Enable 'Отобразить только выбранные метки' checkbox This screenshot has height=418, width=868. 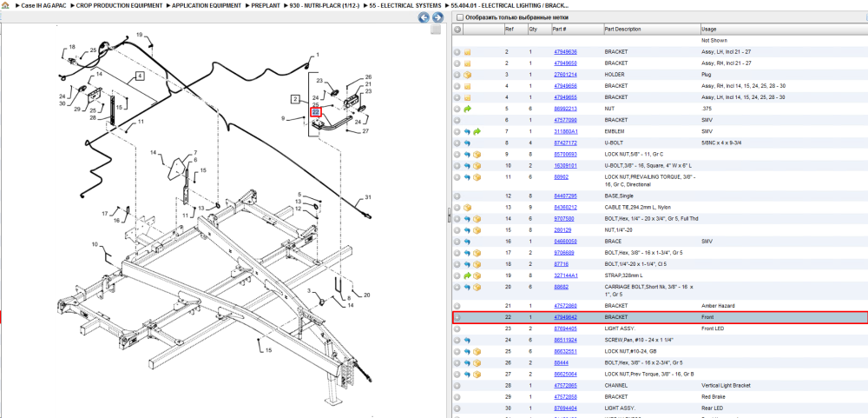coord(459,17)
